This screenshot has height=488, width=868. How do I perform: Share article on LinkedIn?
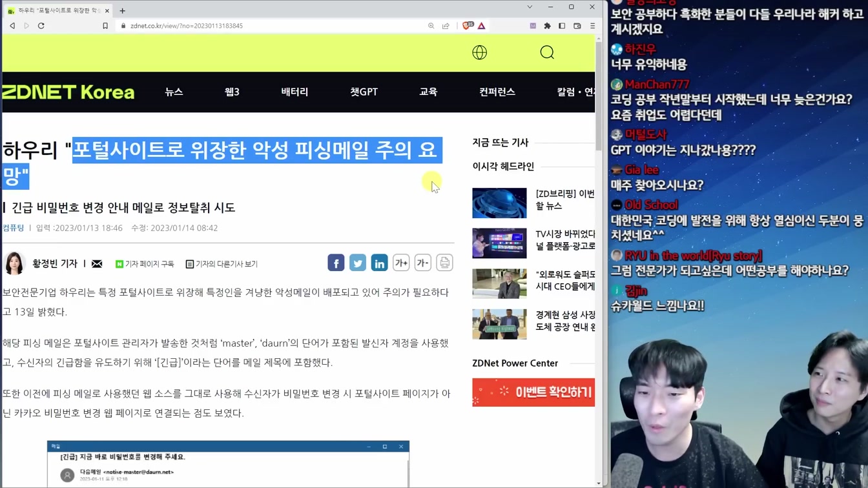[x=379, y=263]
